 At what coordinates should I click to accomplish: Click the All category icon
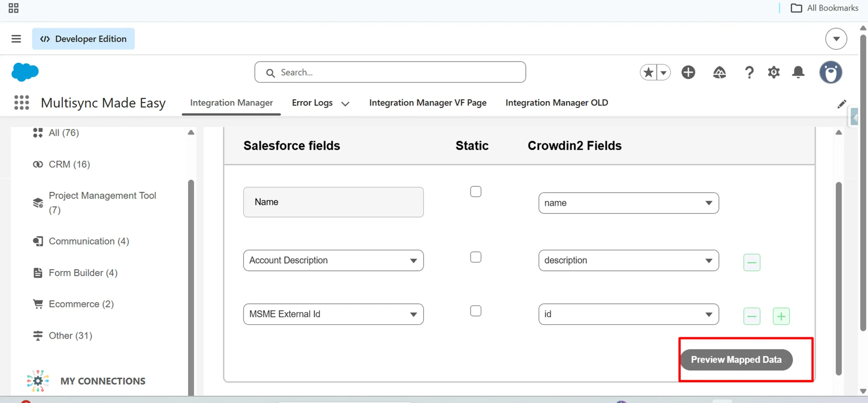tap(38, 133)
